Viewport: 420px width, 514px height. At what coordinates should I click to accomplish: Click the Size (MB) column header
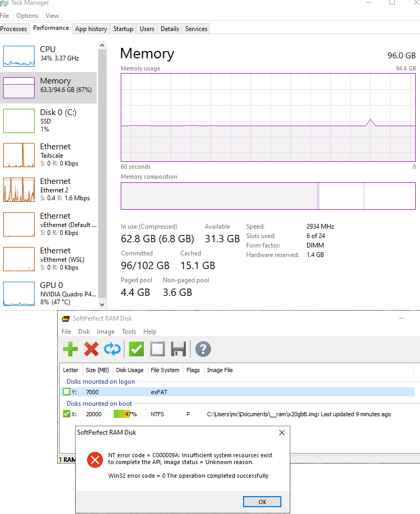97,370
